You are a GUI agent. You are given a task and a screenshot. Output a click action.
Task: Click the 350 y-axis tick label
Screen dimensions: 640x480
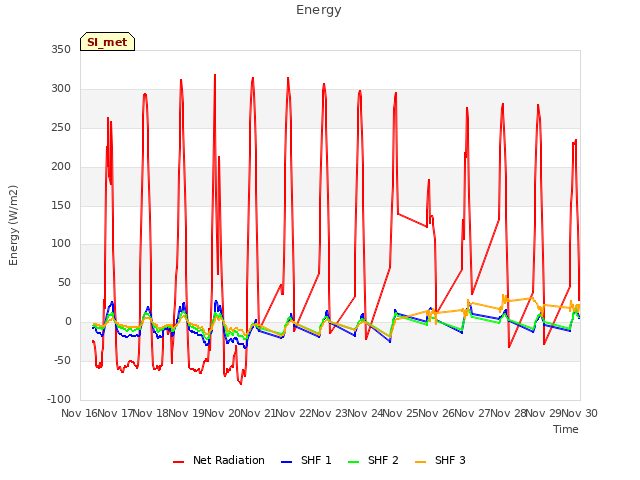coord(61,50)
